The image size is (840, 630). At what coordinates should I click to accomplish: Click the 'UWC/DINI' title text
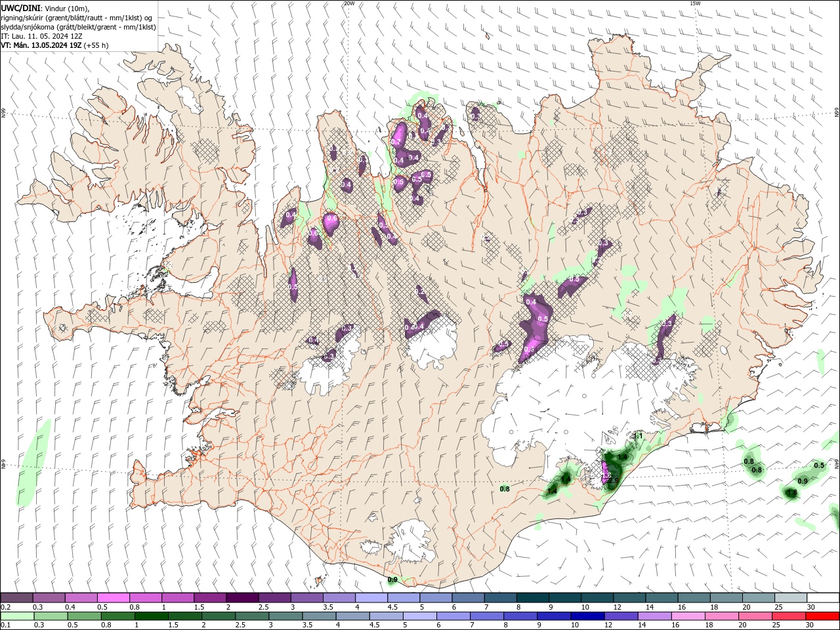pyautogui.click(x=20, y=8)
